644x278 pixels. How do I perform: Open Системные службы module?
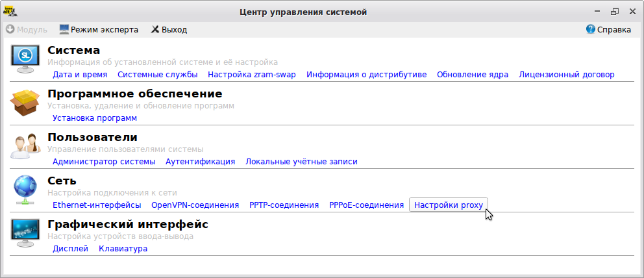[157, 74]
